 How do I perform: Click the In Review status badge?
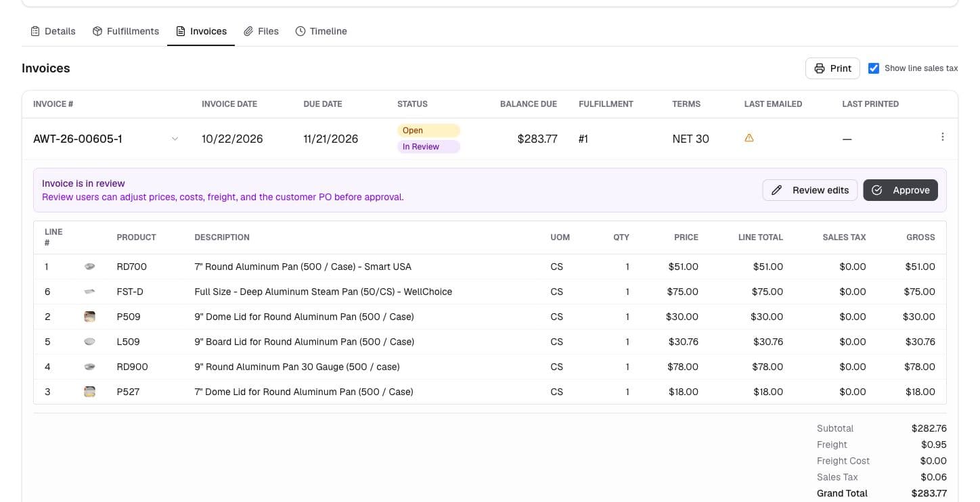pyautogui.click(x=428, y=147)
